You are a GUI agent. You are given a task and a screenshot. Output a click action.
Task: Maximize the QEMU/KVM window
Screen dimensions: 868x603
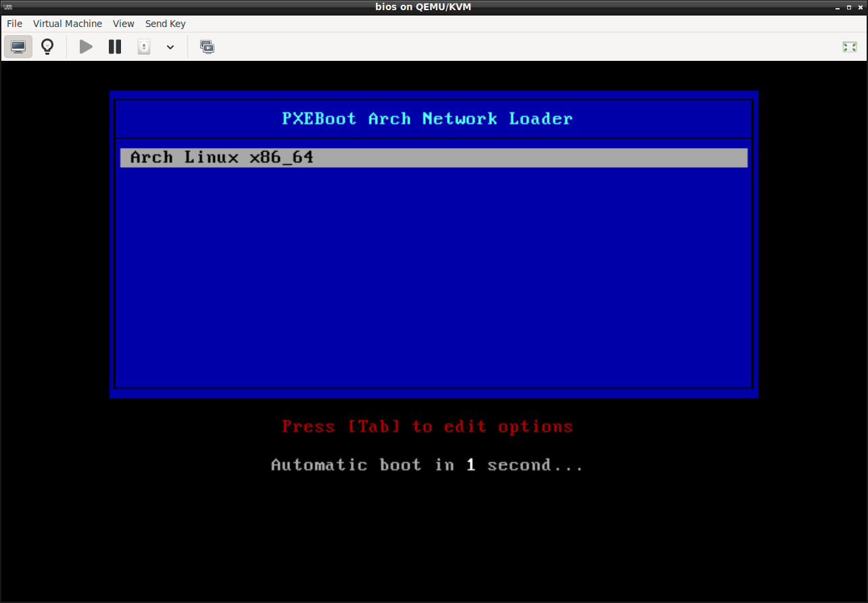coord(848,7)
